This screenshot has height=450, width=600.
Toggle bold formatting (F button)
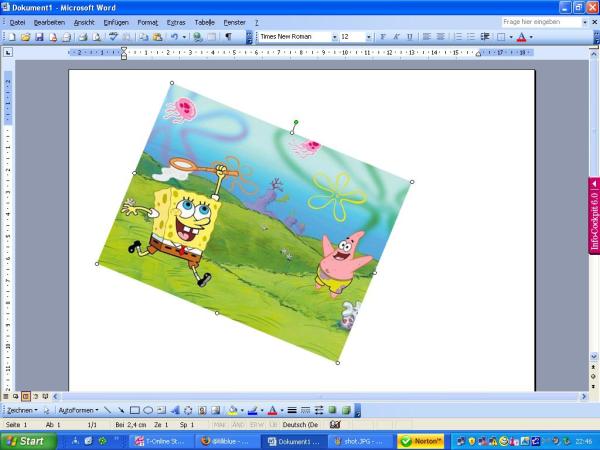[x=382, y=37]
